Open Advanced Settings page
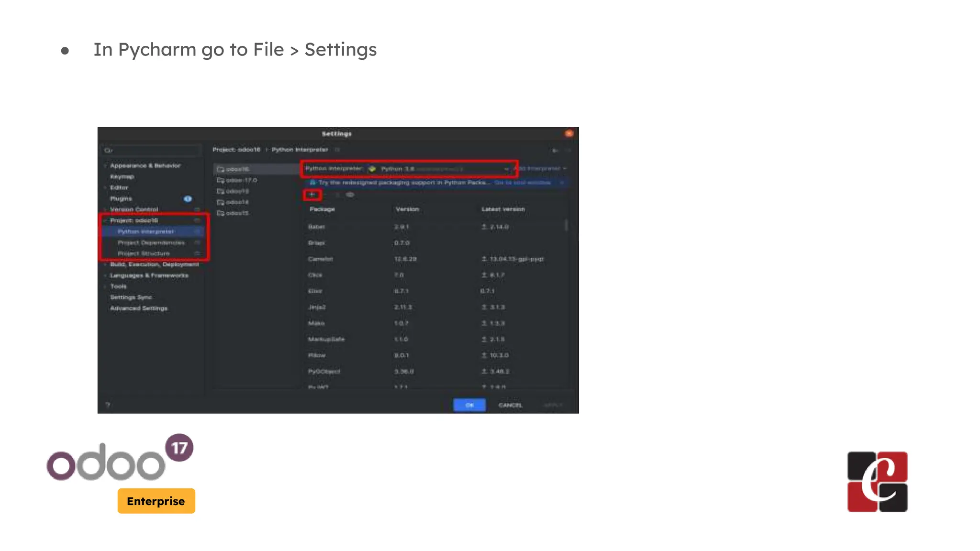Image resolution: width=980 pixels, height=551 pixels. [x=139, y=309]
